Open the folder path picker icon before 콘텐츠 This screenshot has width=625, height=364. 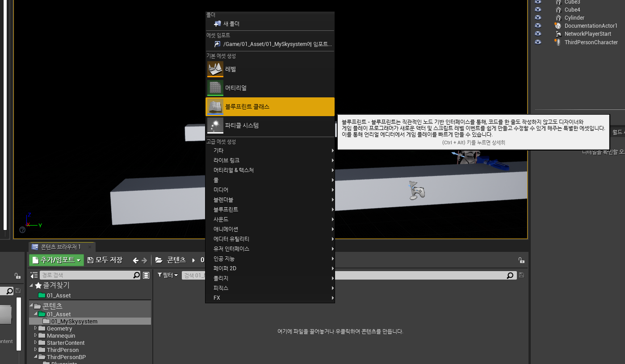pos(158,260)
